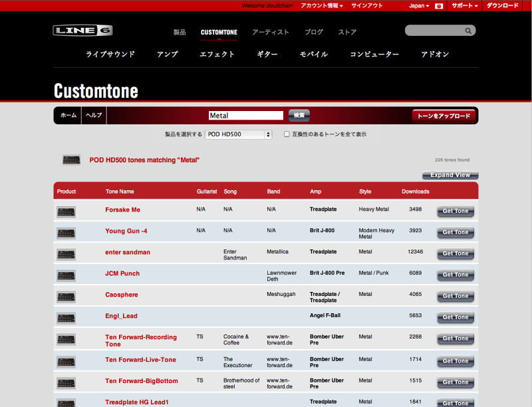The height and width of the screenshot is (407, 532).
Task: Open the Japan region dropdown
Action: pos(419,6)
